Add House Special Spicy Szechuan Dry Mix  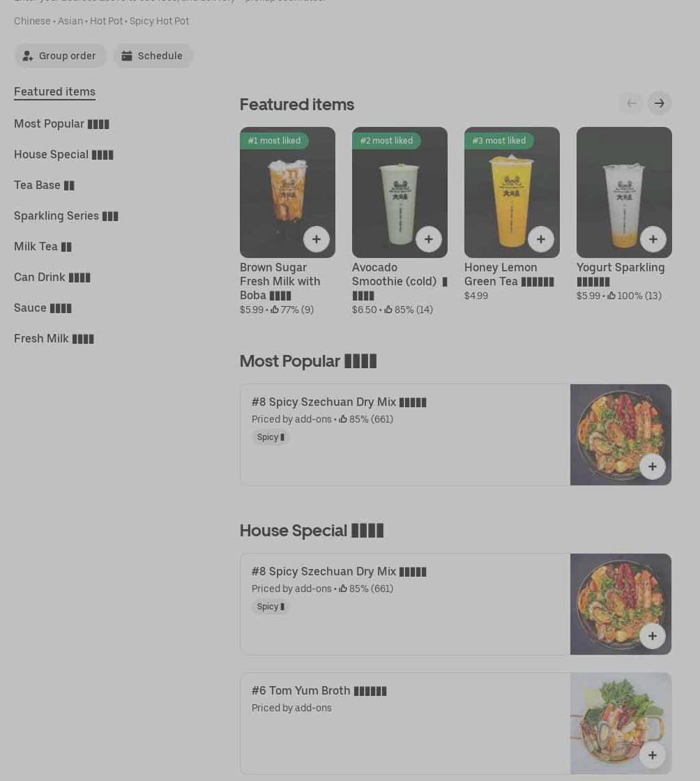[652, 635]
